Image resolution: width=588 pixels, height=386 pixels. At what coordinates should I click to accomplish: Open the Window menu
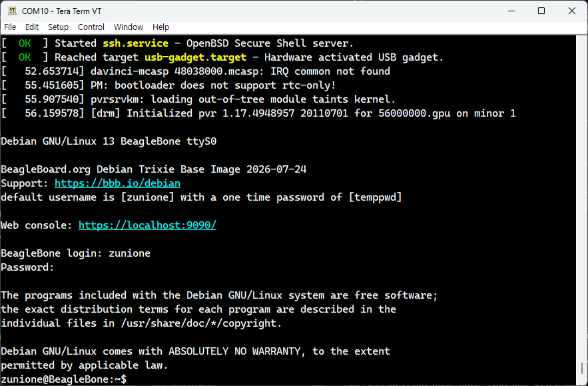(x=129, y=27)
